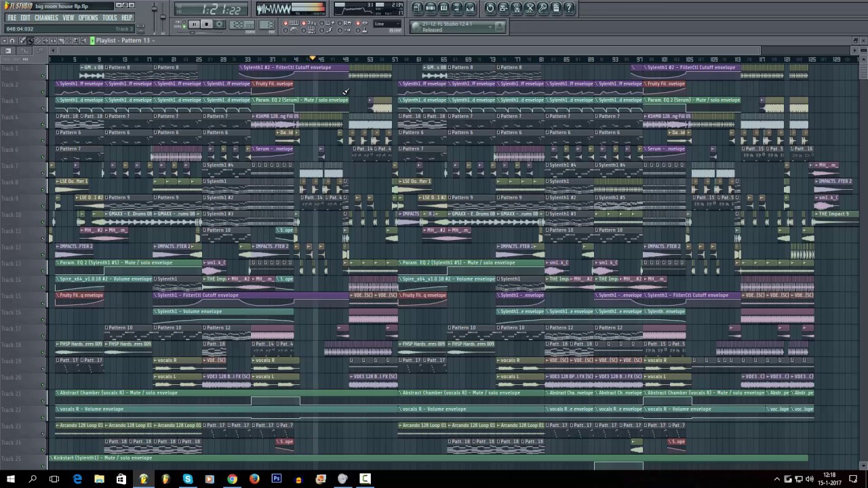Open the Channel Rack step sequencer
Image resolution: width=868 pixels, height=488 pixels.
pyautogui.click(x=430, y=8)
